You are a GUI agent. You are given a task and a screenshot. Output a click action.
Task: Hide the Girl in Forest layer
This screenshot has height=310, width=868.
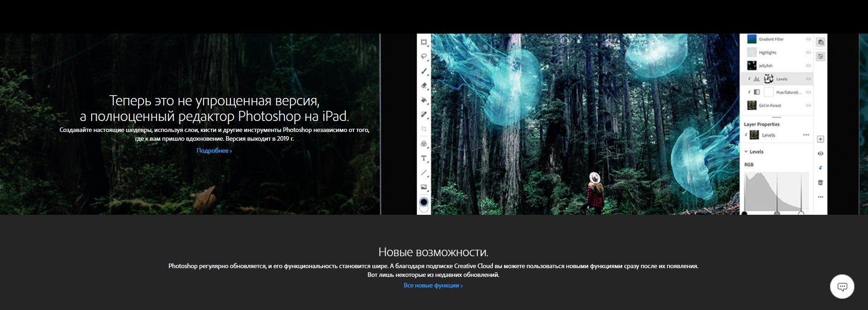808,105
